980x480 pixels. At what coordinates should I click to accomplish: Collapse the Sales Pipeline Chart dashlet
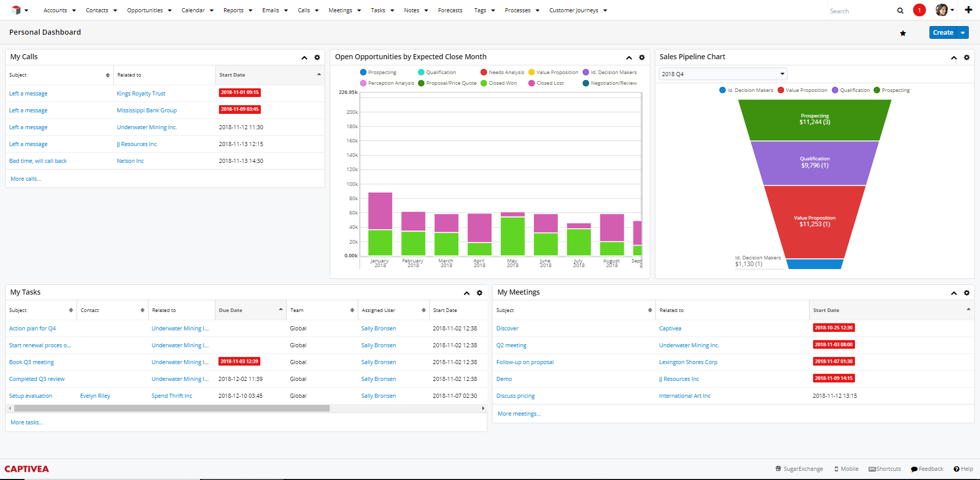click(953, 58)
